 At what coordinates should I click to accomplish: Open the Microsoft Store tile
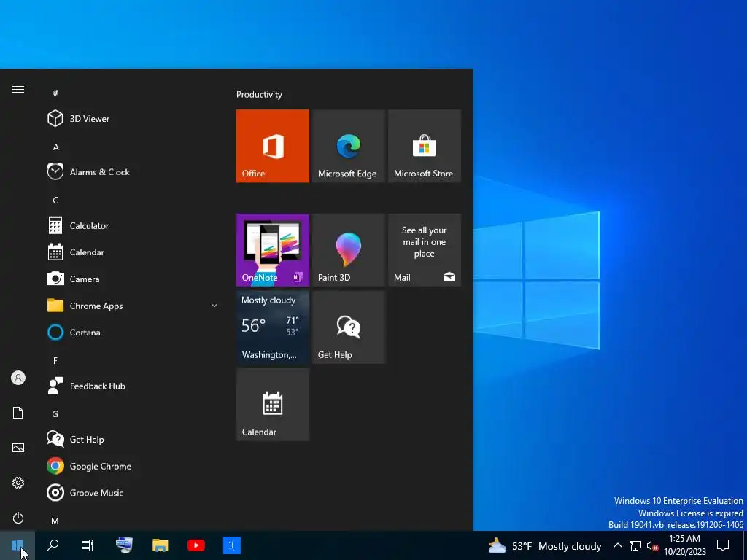pos(424,146)
